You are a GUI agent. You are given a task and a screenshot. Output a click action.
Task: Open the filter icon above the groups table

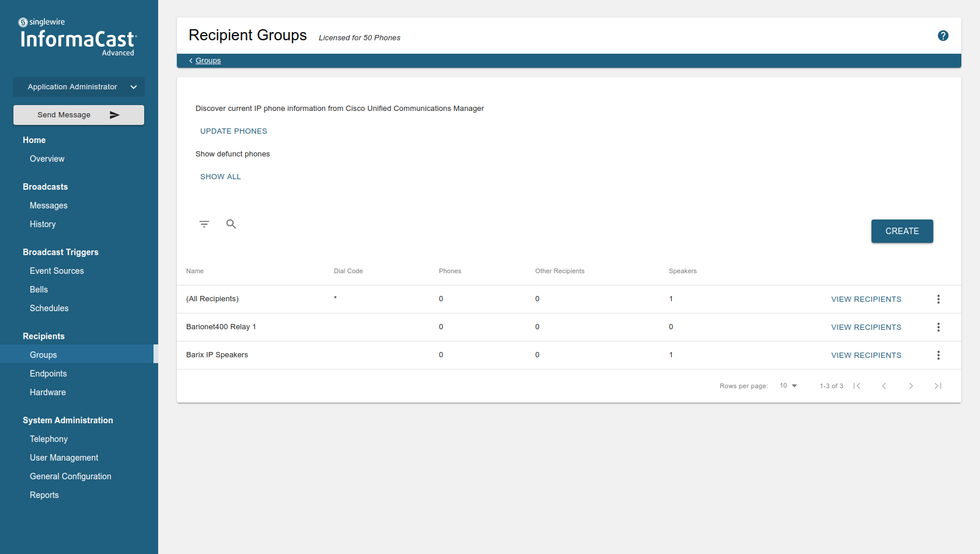pyautogui.click(x=204, y=224)
